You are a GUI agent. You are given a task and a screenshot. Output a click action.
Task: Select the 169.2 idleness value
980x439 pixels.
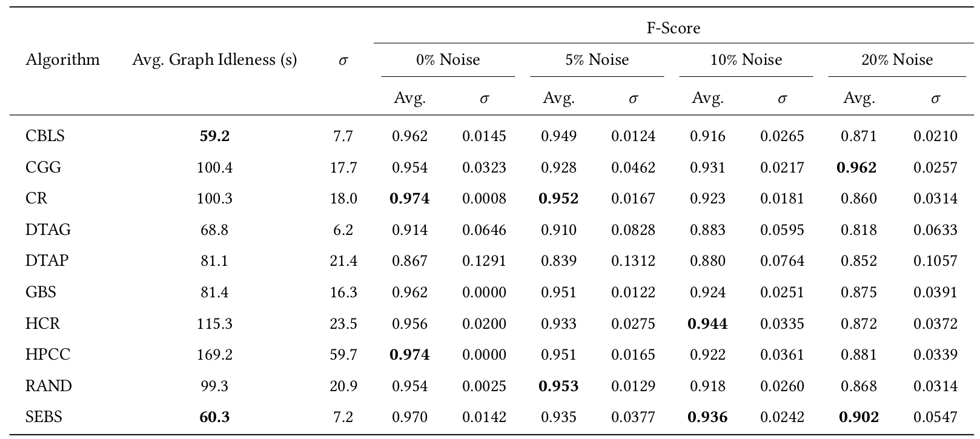(x=214, y=354)
